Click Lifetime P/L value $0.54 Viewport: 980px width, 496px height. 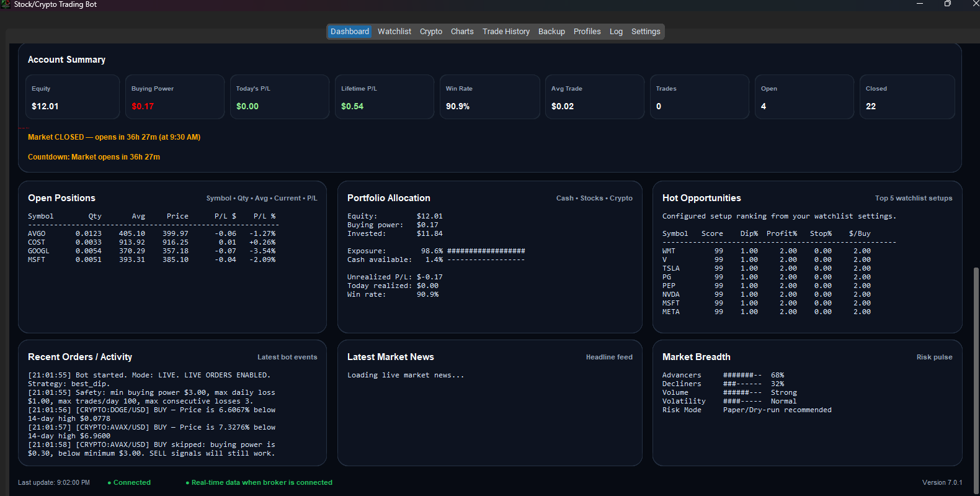tap(352, 106)
